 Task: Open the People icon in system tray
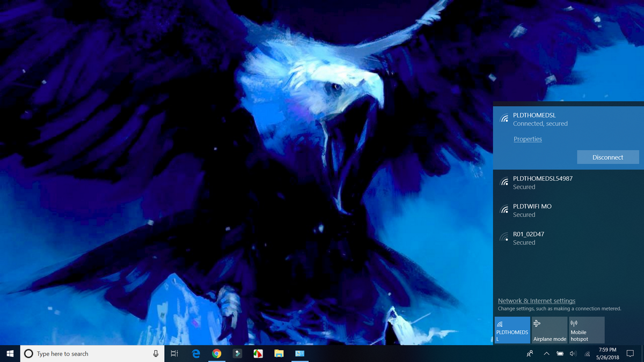[x=530, y=353]
